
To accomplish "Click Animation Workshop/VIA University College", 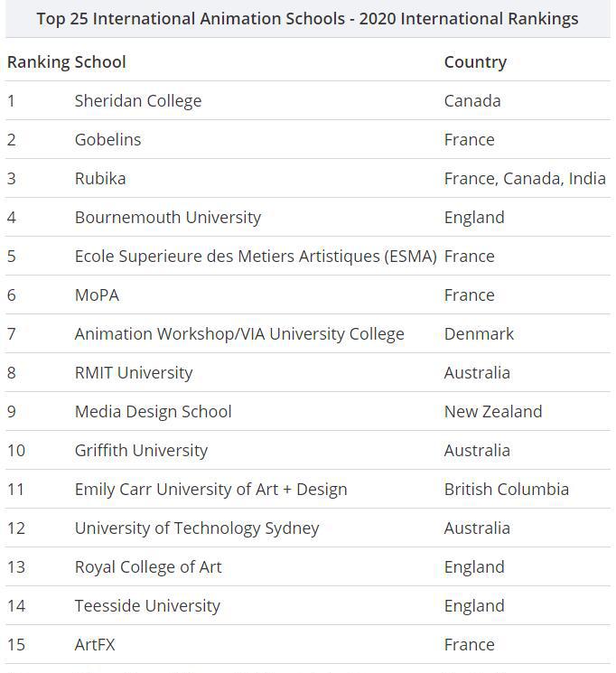I will coord(239,334).
